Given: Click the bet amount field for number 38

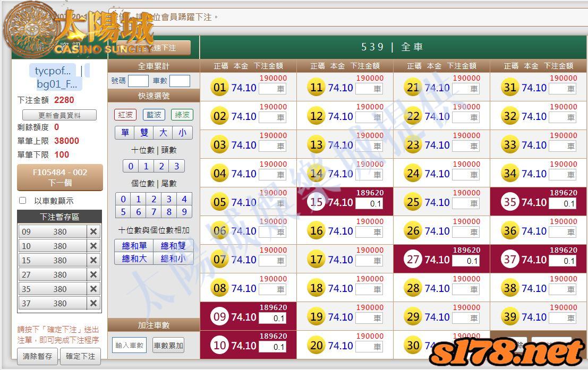Looking at the screenshot, I should click(563, 289).
